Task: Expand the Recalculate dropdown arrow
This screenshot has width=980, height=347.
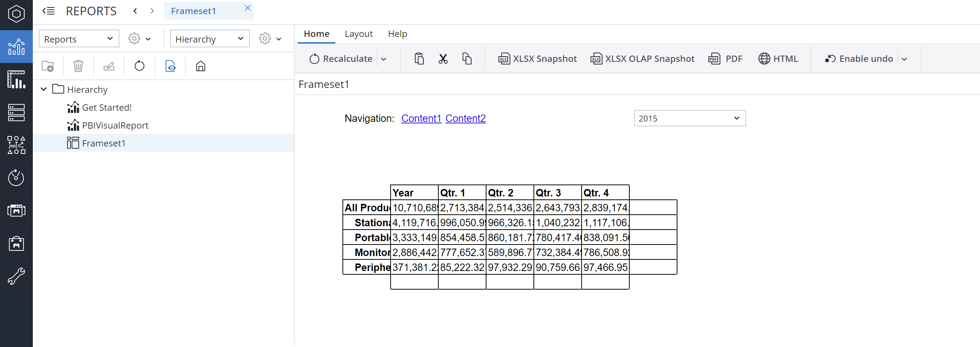Action: click(383, 59)
